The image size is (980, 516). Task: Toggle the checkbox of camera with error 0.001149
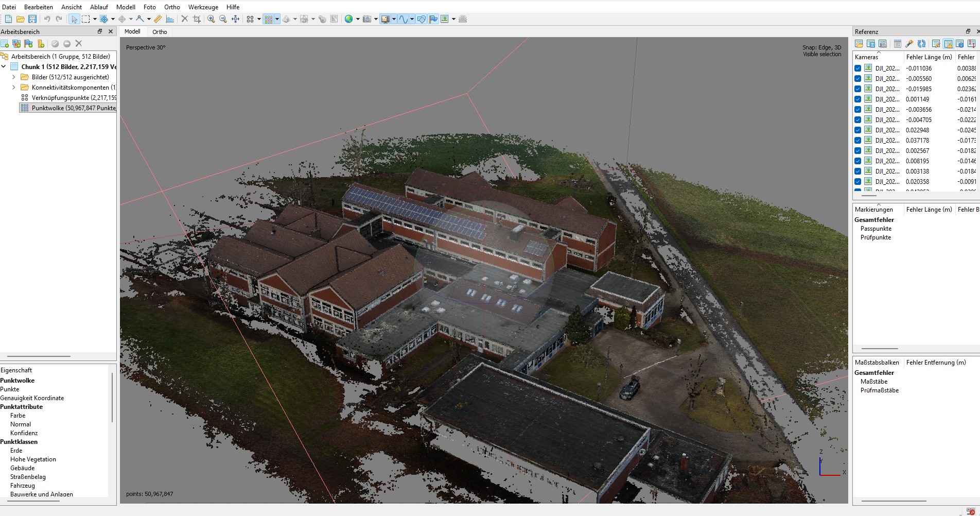pyautogui.click(x=857, y=99)
